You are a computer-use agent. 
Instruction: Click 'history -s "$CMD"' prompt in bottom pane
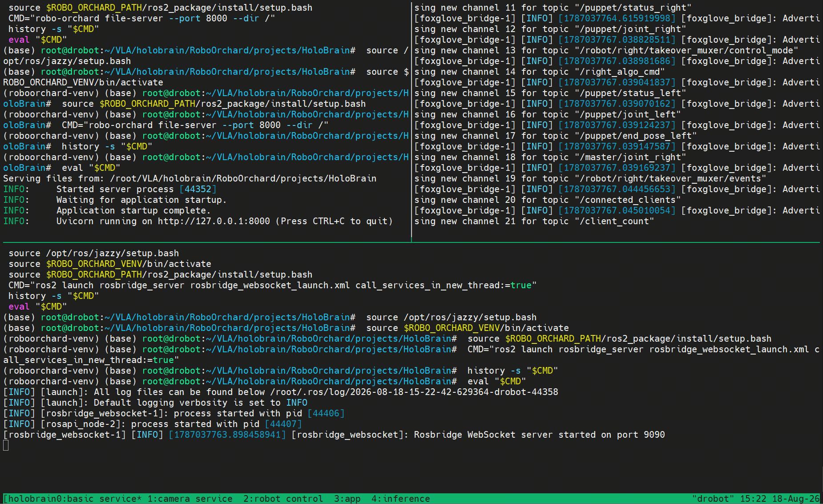tap(513, 371)
